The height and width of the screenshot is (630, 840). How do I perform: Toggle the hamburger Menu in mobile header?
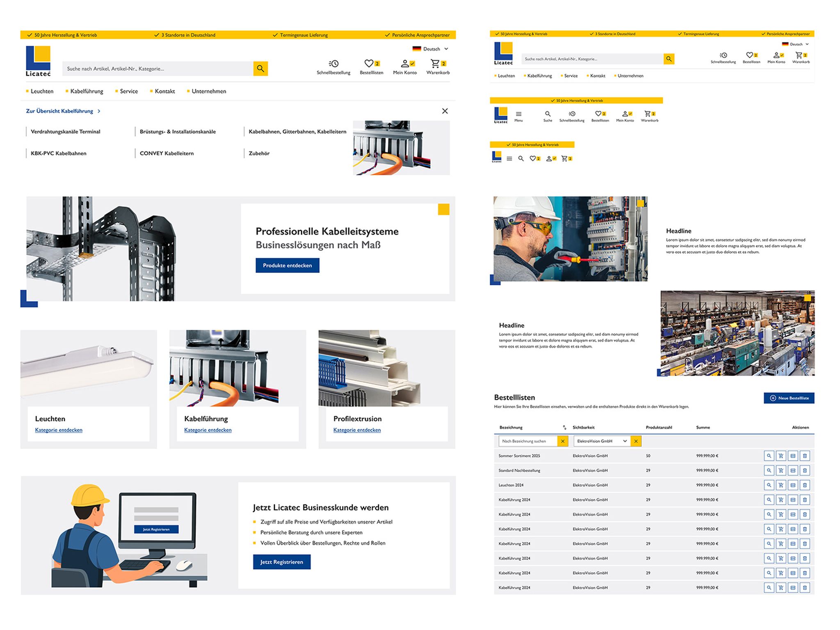click(509, 158)
